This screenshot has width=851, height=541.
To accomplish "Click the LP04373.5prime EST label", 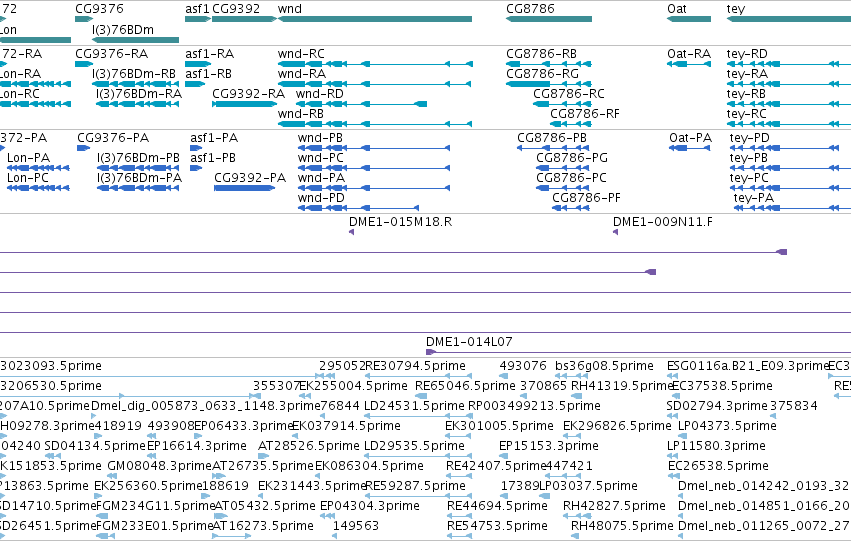I will [727, 426].
